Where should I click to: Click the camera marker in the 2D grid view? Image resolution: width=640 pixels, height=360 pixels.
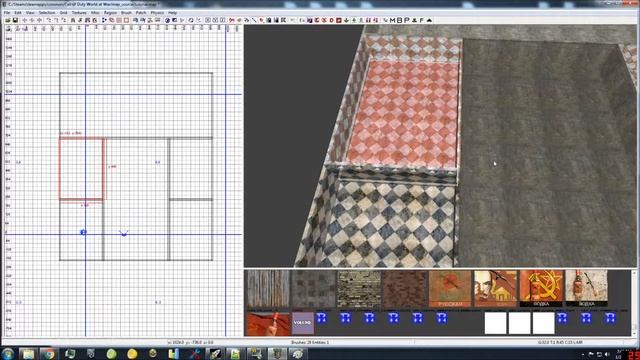pos(124,233)
